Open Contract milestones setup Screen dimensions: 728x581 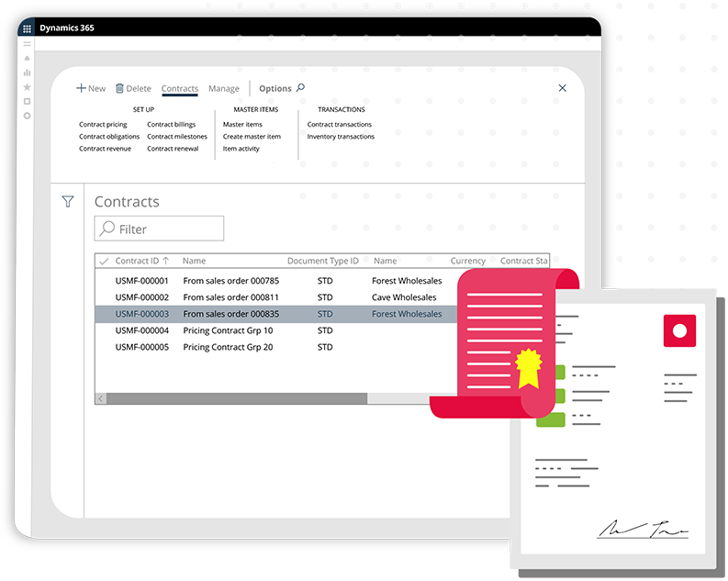(177, 137)
